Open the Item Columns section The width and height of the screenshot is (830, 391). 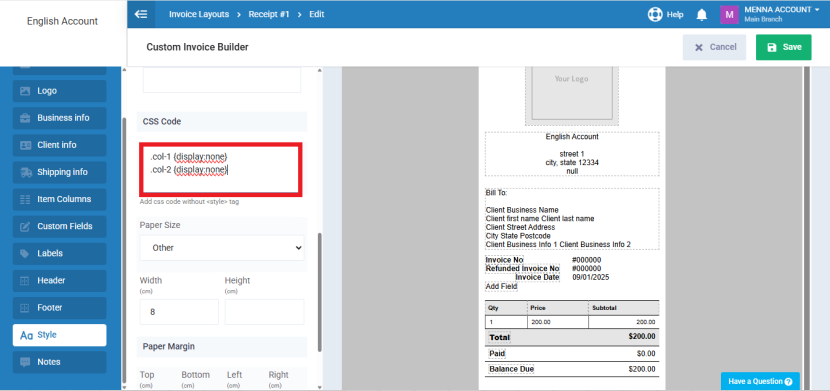pyautogui.click(x=59, y=199)
